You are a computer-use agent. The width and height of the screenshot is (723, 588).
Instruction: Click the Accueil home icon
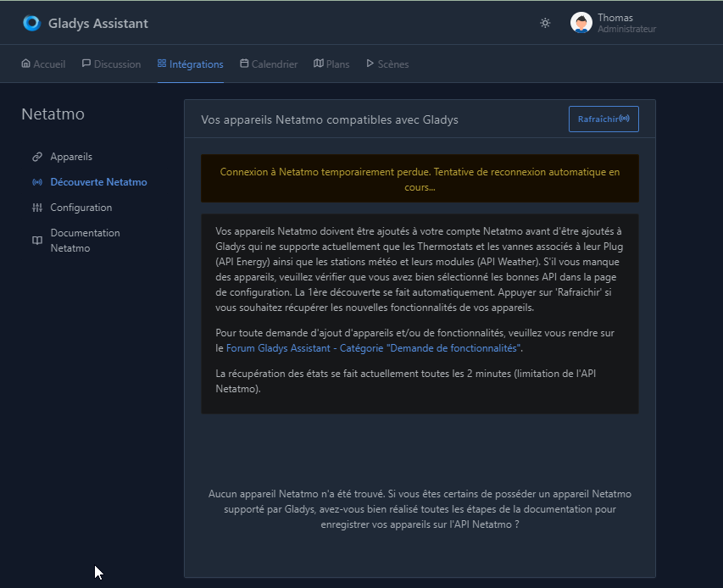[25, 64]
